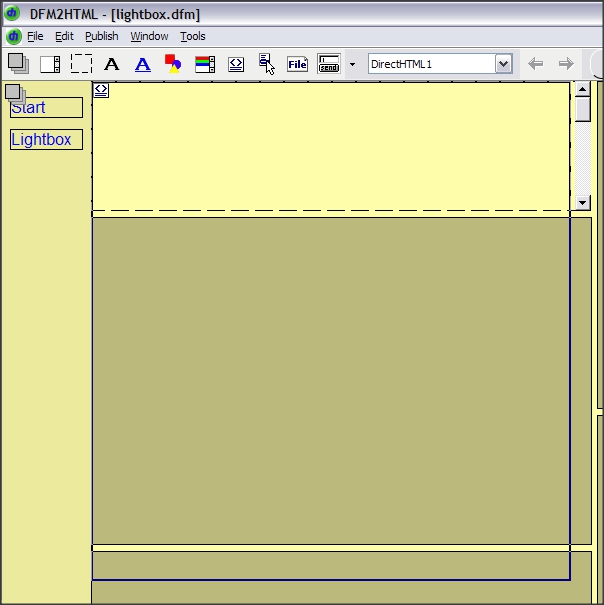Open the Tools menu
This screenshot has width=604, height=605.
[x=192, y=36]
